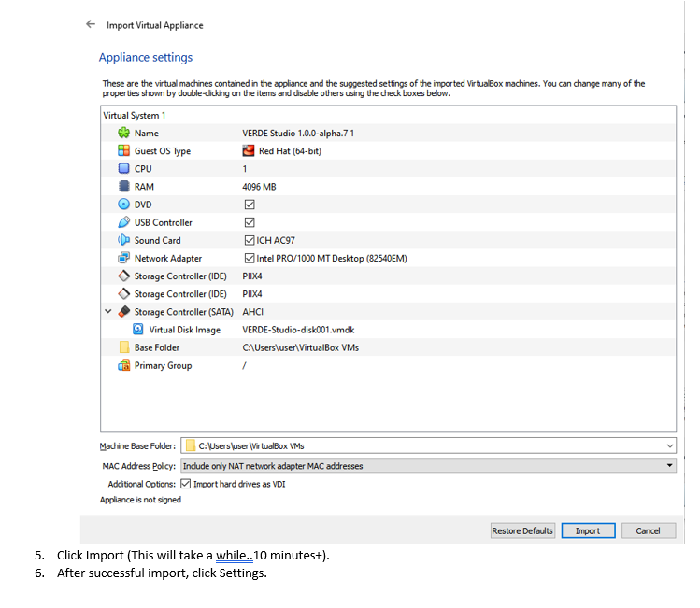Select the Primary Group slash value

[x=244, y=365]
